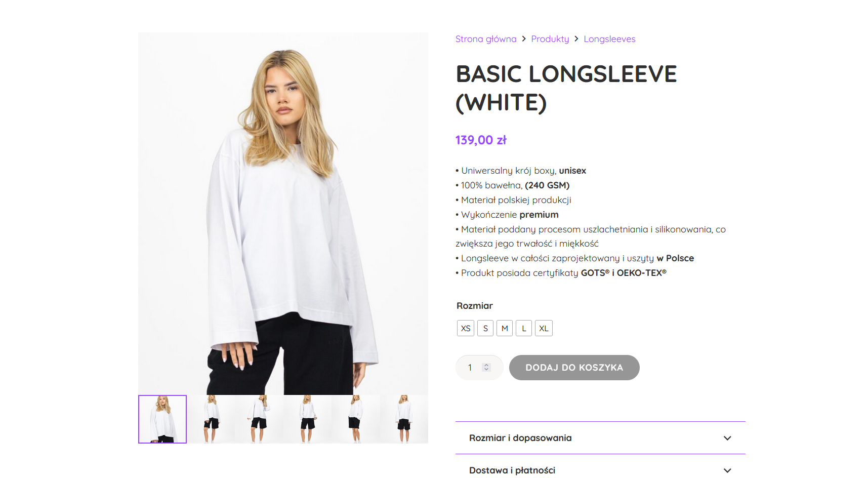This screenshot has width=868, height=478.
Task: Click the quantity stepper arrows
Action: (x=486, y=367)
